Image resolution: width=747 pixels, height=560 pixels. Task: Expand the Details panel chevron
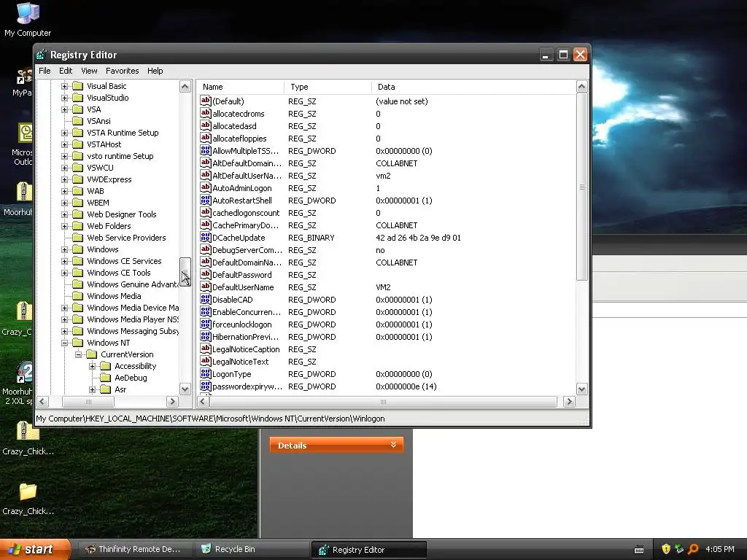393,444
